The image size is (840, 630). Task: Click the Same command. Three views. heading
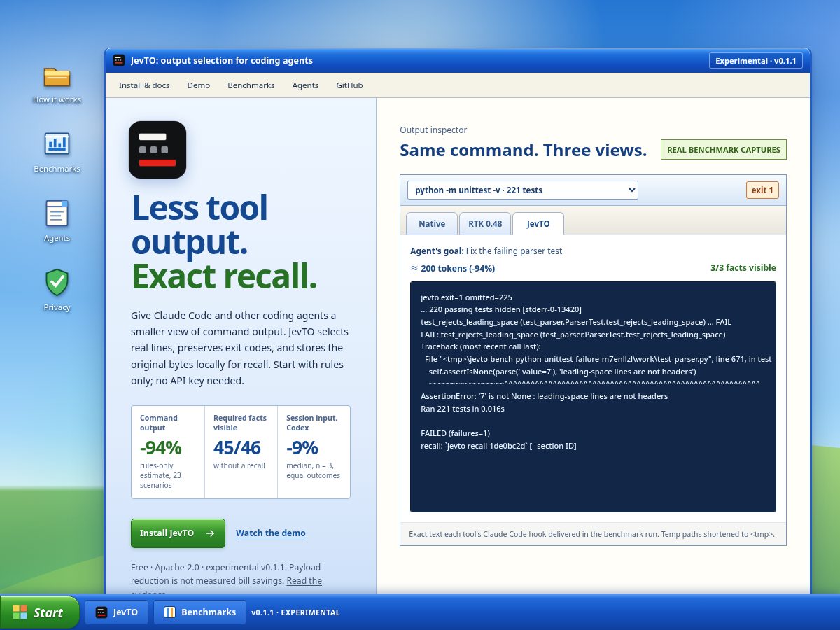[524, 150]
